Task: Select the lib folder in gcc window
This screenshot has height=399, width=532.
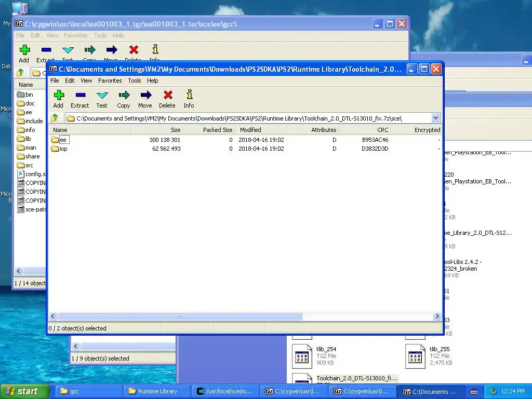Action: pos(24,139)
